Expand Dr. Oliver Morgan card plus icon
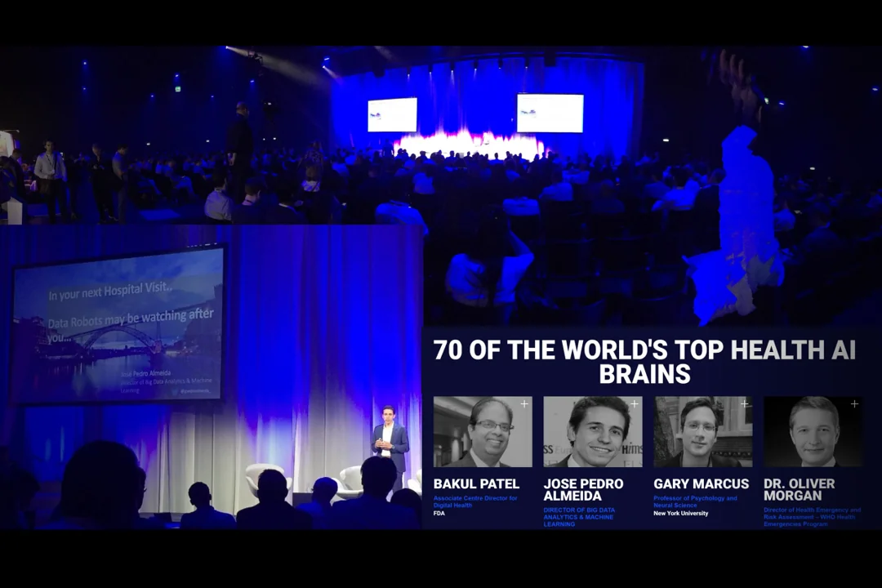Screen dimensions: 882x588 pos(854,404)
